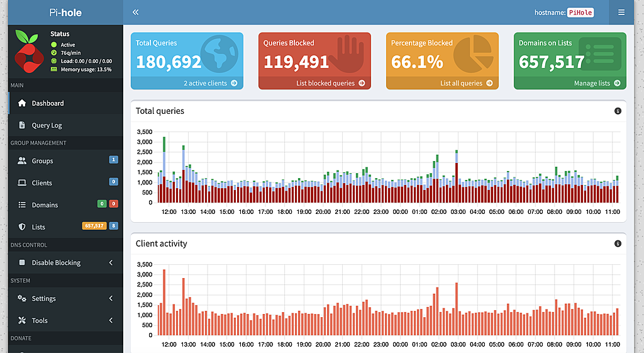The image size is (644, 353).
Task: Click the Disable Blocking stop icon
Action: (22, 262)
